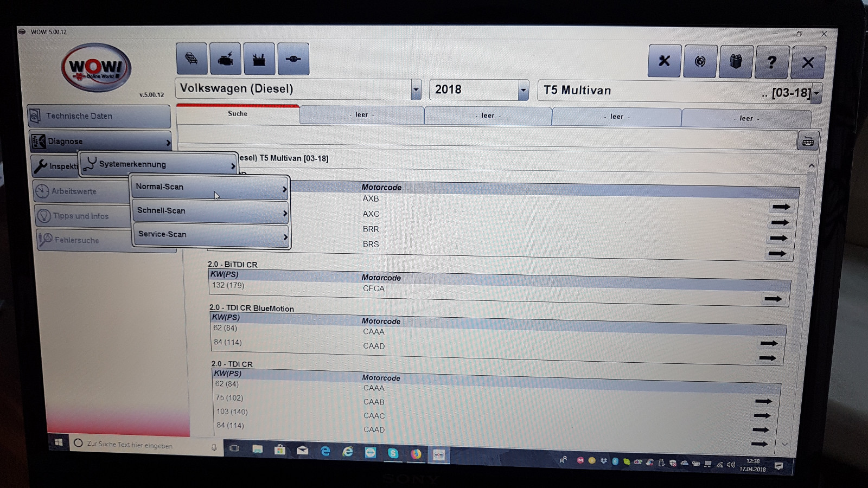The width and height of the screenshot is (868, 488).
Task: Click the battery toolbar icon
Action: 259,59
